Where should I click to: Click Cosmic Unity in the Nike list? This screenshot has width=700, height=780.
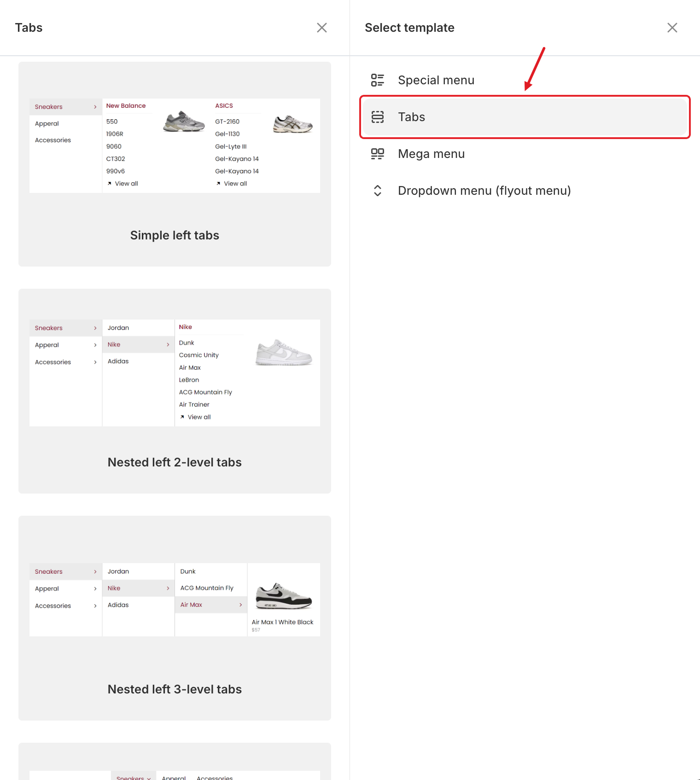coord(199,355)
